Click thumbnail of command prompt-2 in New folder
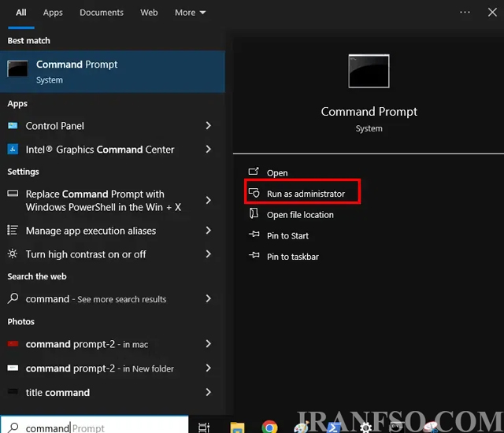 (x=13, y=368)
